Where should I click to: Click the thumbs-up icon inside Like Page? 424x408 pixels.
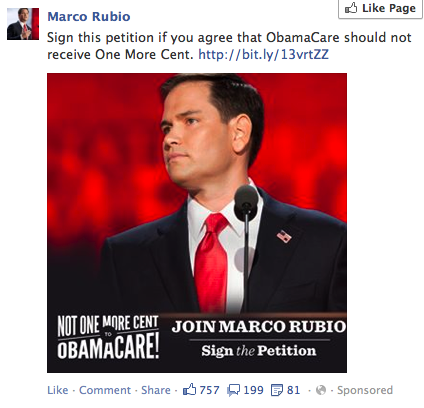coord(351,8)
